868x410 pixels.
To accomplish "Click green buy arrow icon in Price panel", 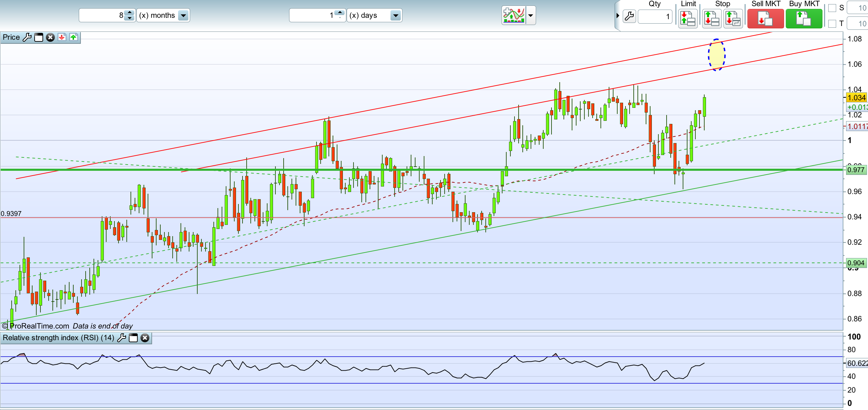I will (x=74, y=37).
